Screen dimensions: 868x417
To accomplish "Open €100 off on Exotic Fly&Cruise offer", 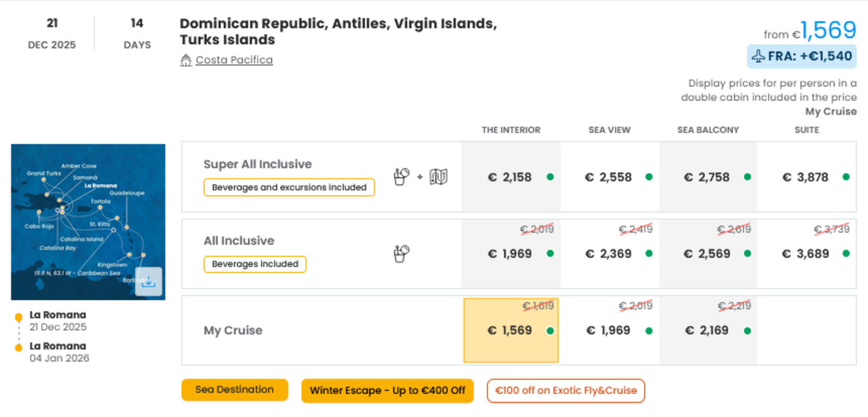I will [x=566, y=390].
